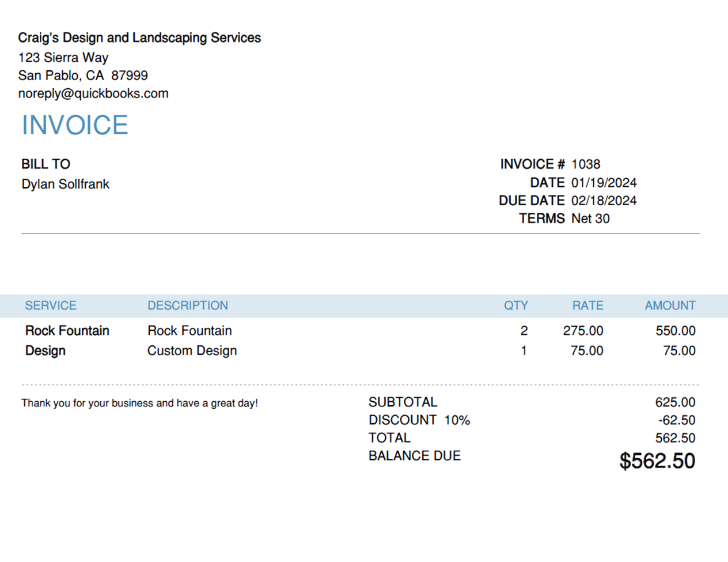Image resolution: width=728 pixels, height=562 pixels.
Task: Select the company name Craig's Design and Landscaping
Action: pyautogui.click(x=139, y=37)
